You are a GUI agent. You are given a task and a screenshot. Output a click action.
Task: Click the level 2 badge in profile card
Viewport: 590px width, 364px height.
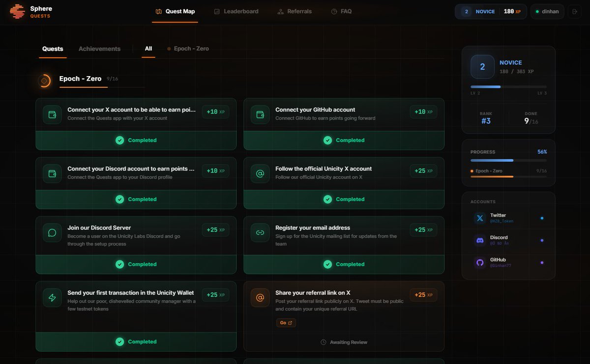coord(482,67)
